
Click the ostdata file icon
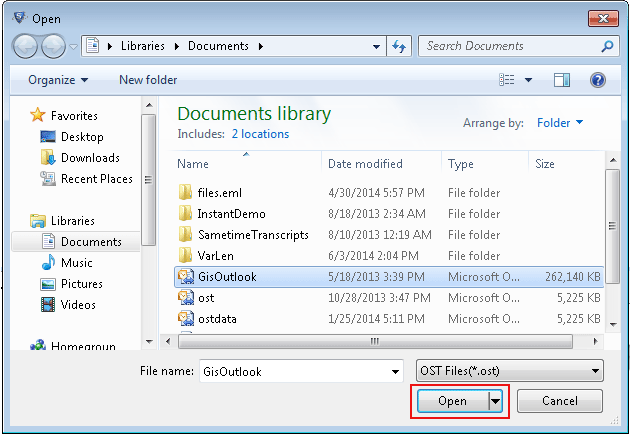point(186,318)
